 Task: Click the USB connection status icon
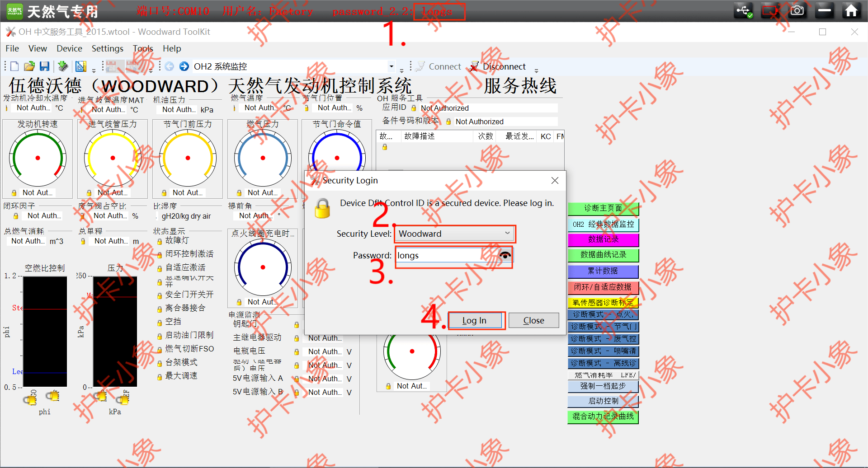(x=743, y=10)
